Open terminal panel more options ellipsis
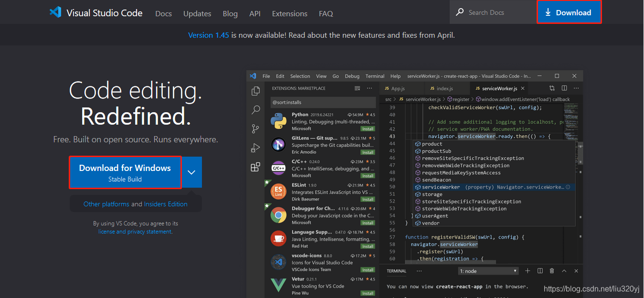 [x=419, y=271]
